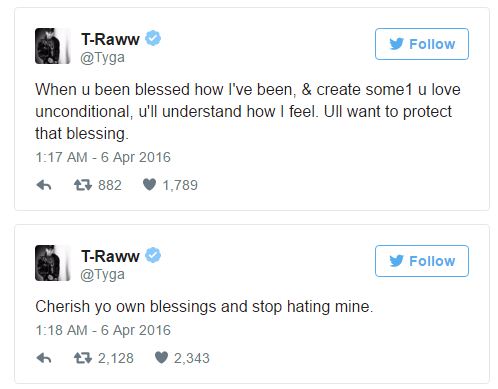Open the 1:18 AM - 6 Apr 2016 timestamp
The height and width of the screenshot is (389, 498).
[103, 330]
